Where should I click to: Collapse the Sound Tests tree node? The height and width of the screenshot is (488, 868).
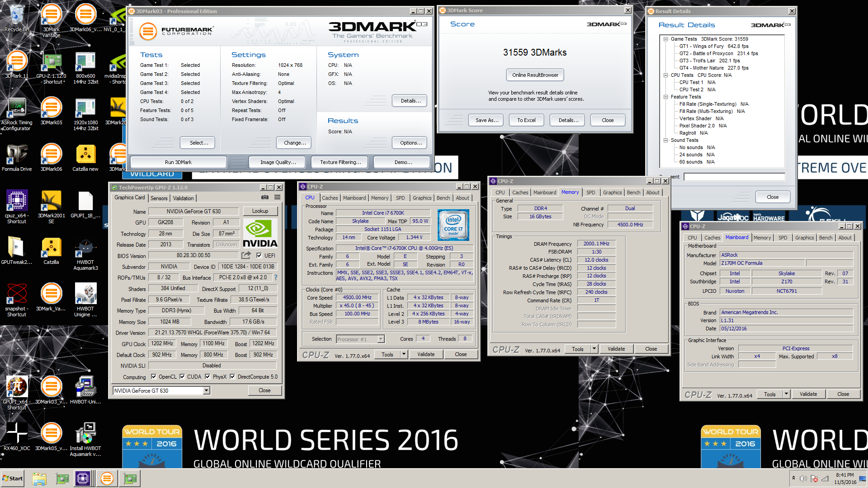pyautogui.click(x=666, y=141)
